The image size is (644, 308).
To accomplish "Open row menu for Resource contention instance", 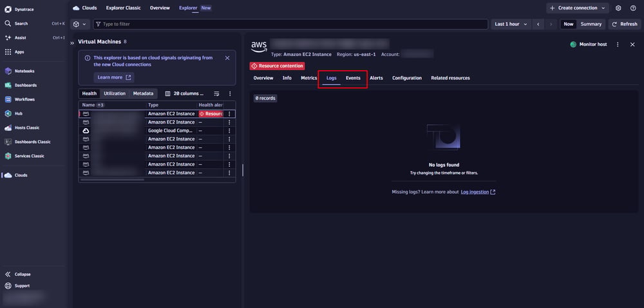I will pos(229,114).
